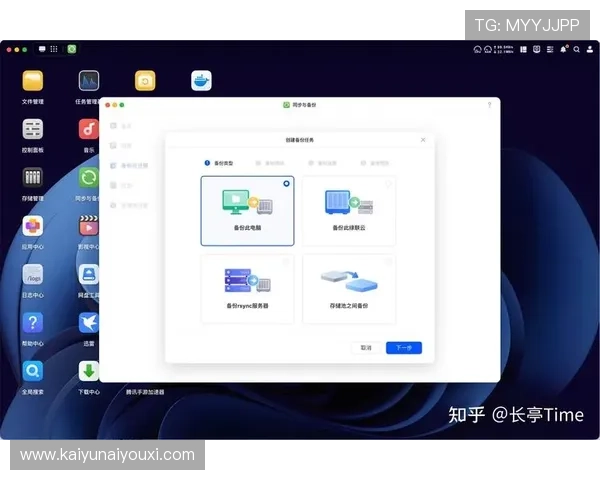Open the 存储管理 desktop app
The image size is (600, 480).
coord(33,177)
